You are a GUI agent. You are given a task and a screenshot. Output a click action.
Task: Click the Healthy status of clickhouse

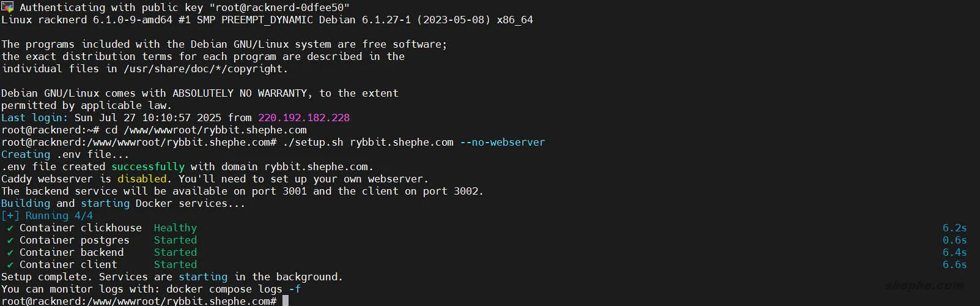(175, 228)
